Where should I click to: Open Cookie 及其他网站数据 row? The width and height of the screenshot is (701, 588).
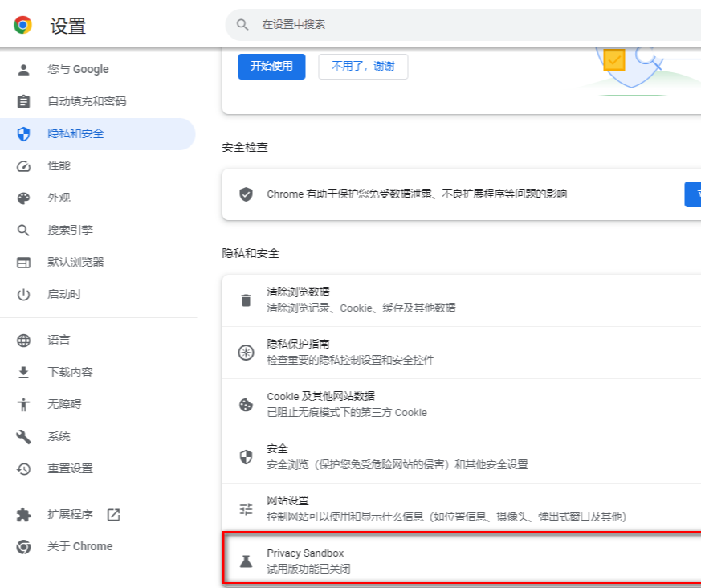point(462,405)
